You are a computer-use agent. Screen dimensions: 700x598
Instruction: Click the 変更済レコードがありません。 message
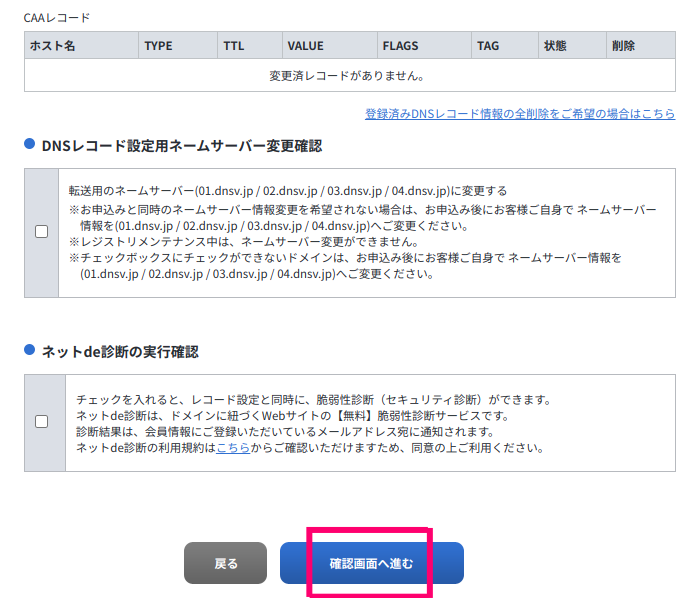[347, 76]
